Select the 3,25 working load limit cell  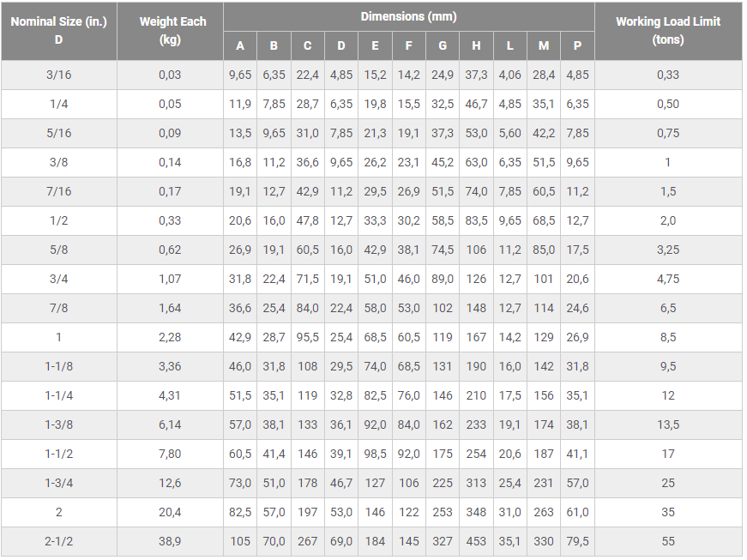coord(668,250)
